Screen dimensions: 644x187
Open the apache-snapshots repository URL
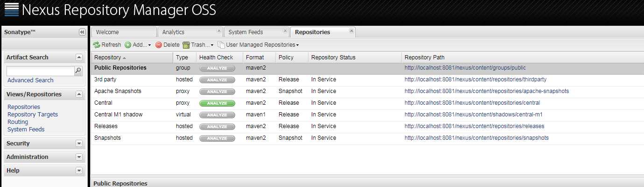click(x=487, y=91)
